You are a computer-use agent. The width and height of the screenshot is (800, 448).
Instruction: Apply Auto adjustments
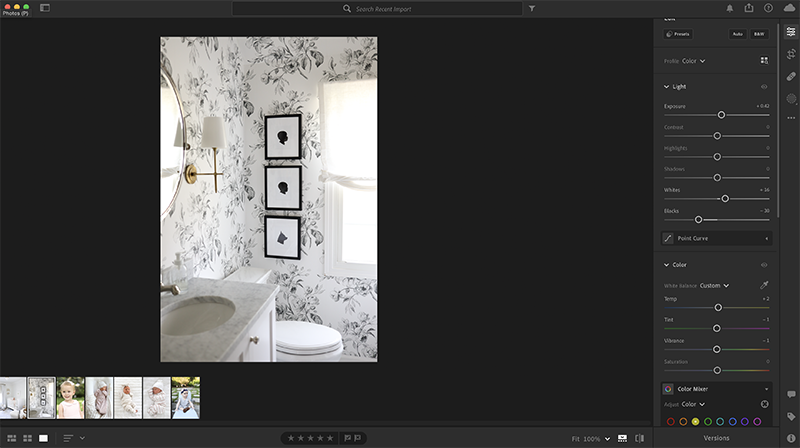click(738, 34)
